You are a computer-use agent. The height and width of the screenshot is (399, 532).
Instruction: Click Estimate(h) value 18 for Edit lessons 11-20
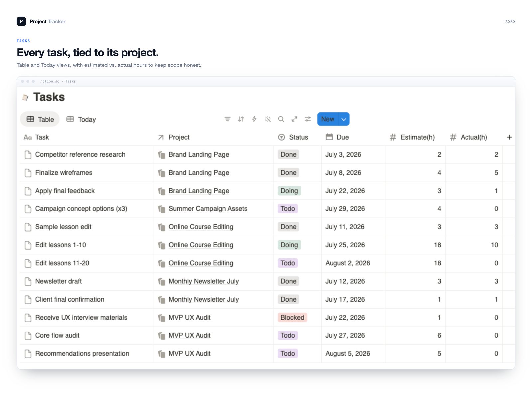[x=437, y=263]
